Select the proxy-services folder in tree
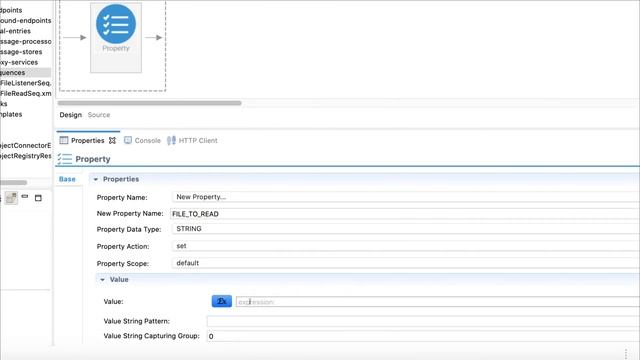The height and width of the screenshot is (360, 640). coord(19,62)
